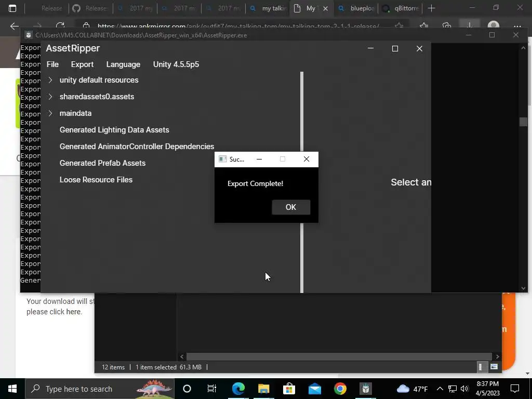The width and height of the screenshot is (532, 399).
Task: Maximize the AssetRipper window
Action: click(395, 48)
